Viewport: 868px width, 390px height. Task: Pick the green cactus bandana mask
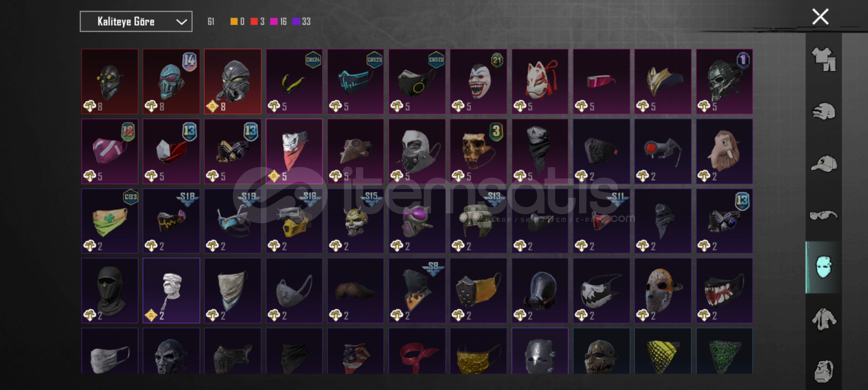pos(110,221)
